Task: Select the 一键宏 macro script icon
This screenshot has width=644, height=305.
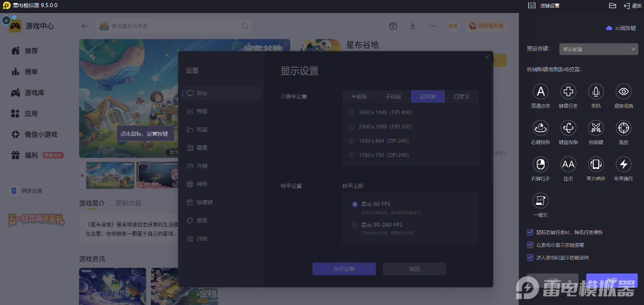Action: pyautogui.click(x=540, y=200)
